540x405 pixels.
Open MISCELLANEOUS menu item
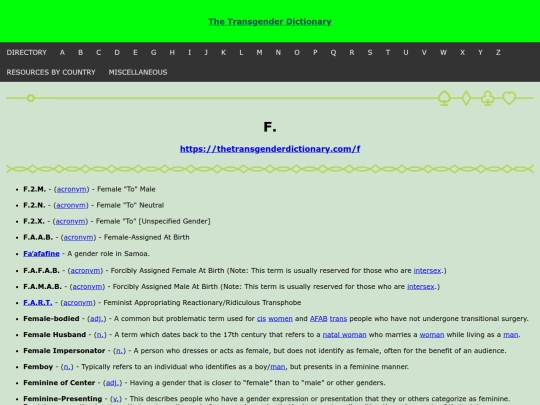coord(138,72)
